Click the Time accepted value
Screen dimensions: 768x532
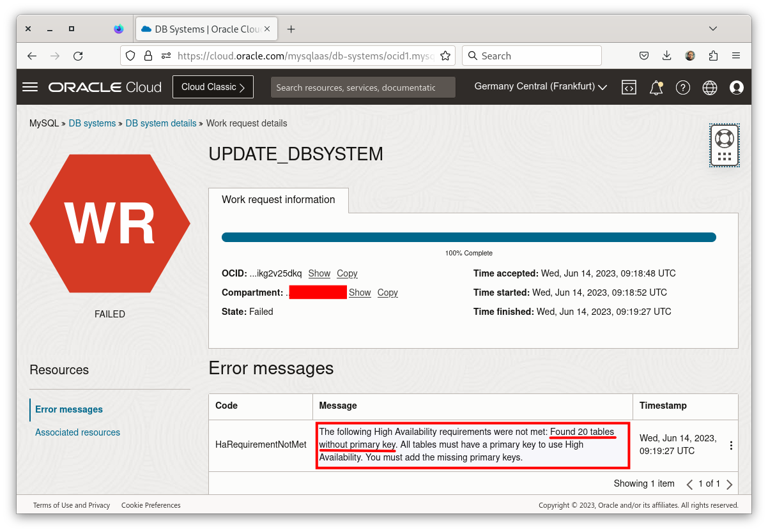click(x=608, y=273)
